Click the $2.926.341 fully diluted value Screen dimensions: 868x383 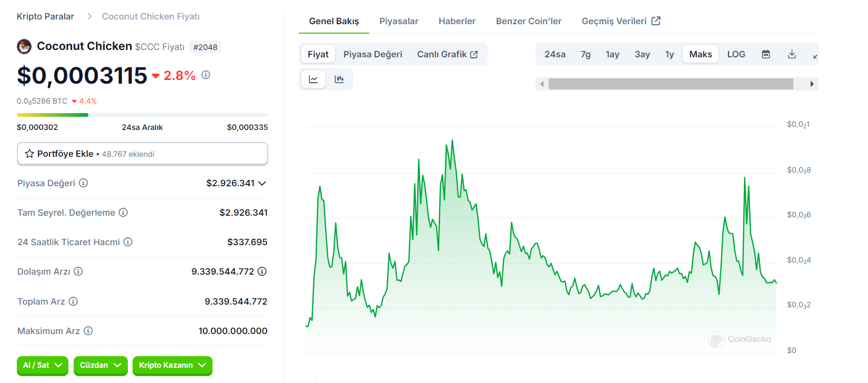[x=244, y=213]
